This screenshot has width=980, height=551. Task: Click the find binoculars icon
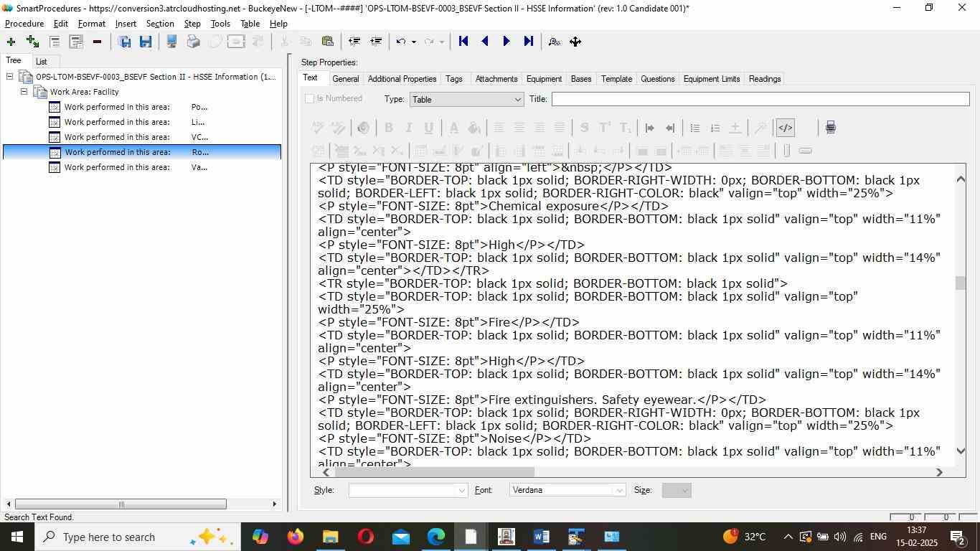tap(554, 42)
